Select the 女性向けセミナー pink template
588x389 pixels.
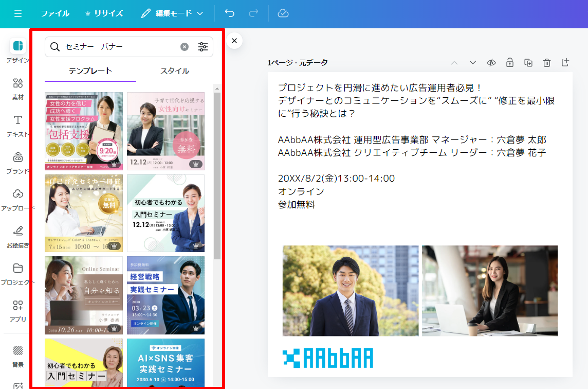point(166,131)
